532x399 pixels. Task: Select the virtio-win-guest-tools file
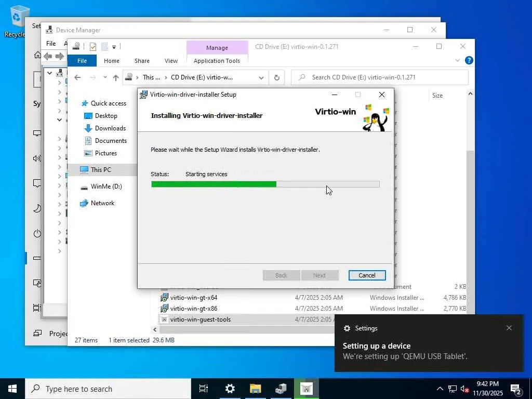pyautogui.click(x=200, y=320)
